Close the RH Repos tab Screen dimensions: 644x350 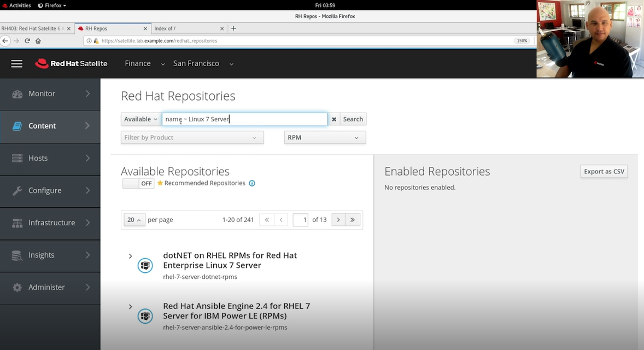(145, 28)
